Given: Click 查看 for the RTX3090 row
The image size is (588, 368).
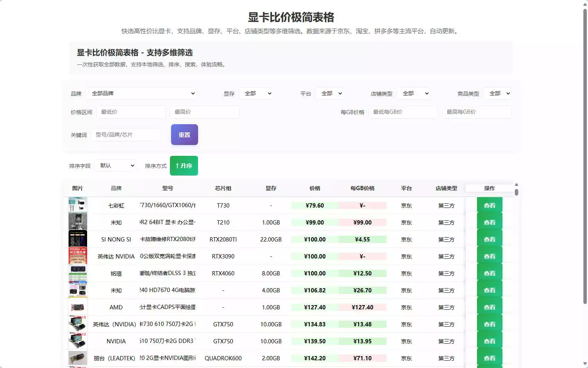Looking at the screenshot, I should 490,257.
